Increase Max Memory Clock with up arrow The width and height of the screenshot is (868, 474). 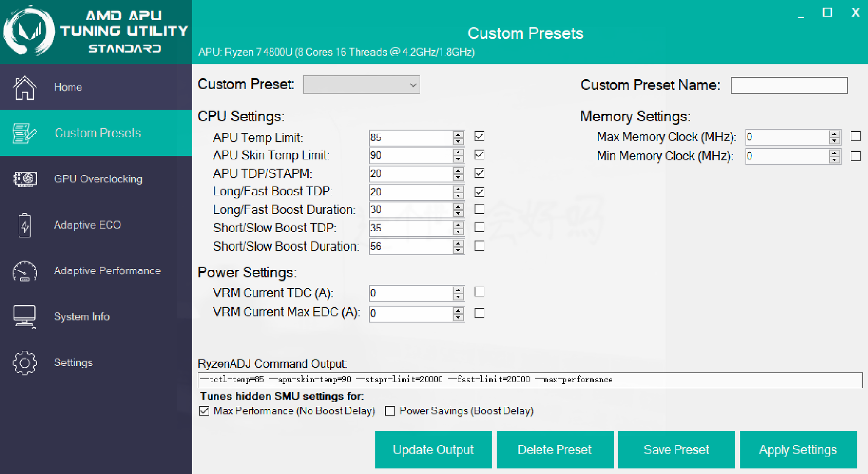tap(835, 134)
